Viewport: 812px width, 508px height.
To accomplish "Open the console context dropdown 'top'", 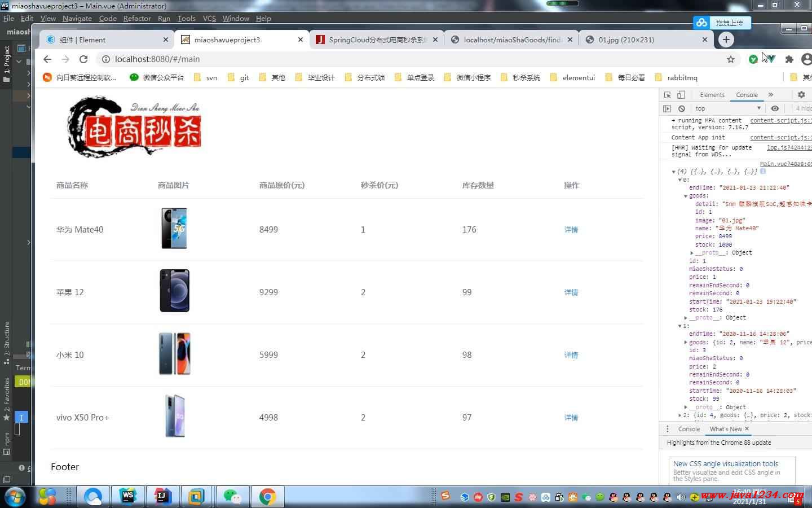I will click(x=728, y=108).
